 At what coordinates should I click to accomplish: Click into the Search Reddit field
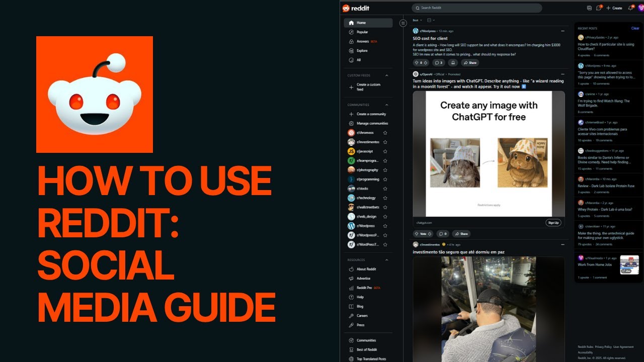coord(476,8)
